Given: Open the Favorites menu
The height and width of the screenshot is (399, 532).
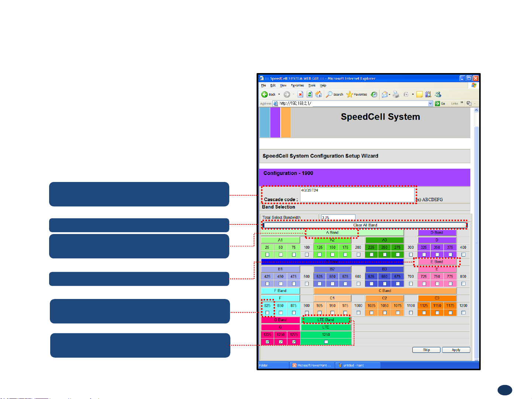Looking at the screenshot, I should tap(298, 85).
